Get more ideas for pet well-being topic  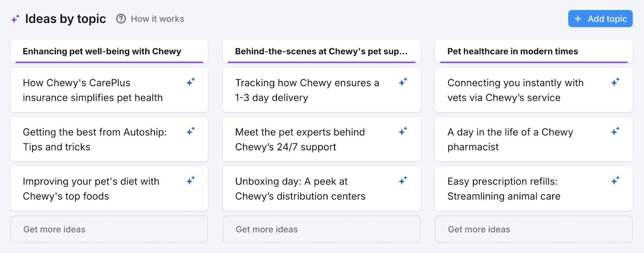(x=109, y=229)
